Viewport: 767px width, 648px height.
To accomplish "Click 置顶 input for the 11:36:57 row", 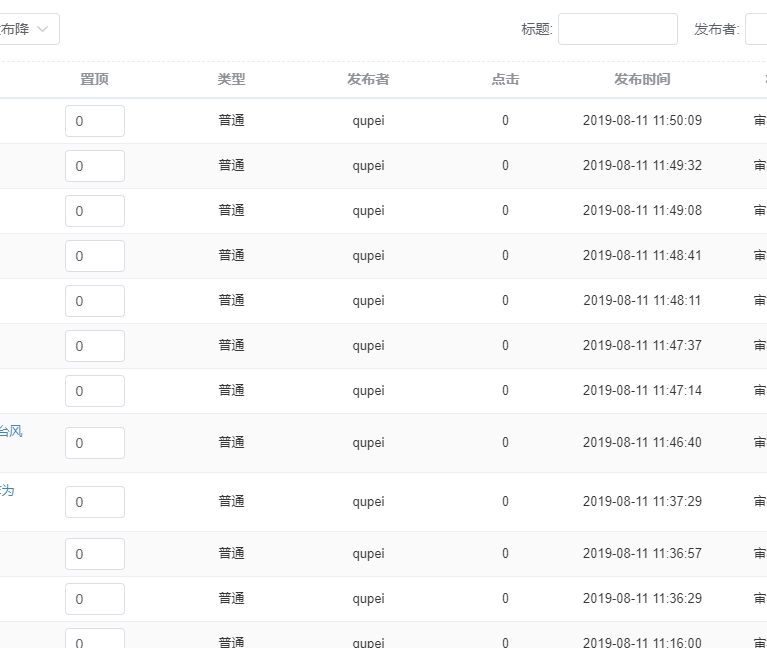I will pos(95,554).
